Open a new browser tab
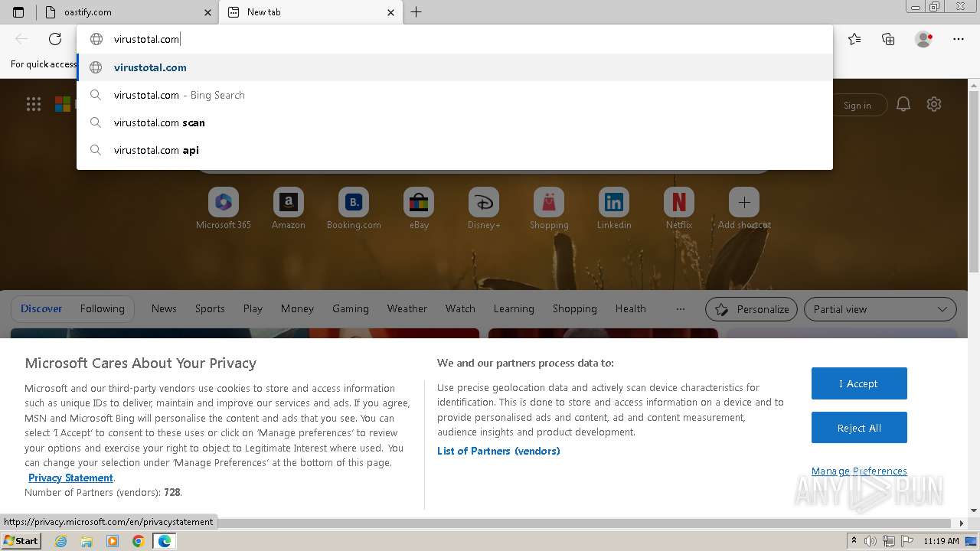 (416, 12)
